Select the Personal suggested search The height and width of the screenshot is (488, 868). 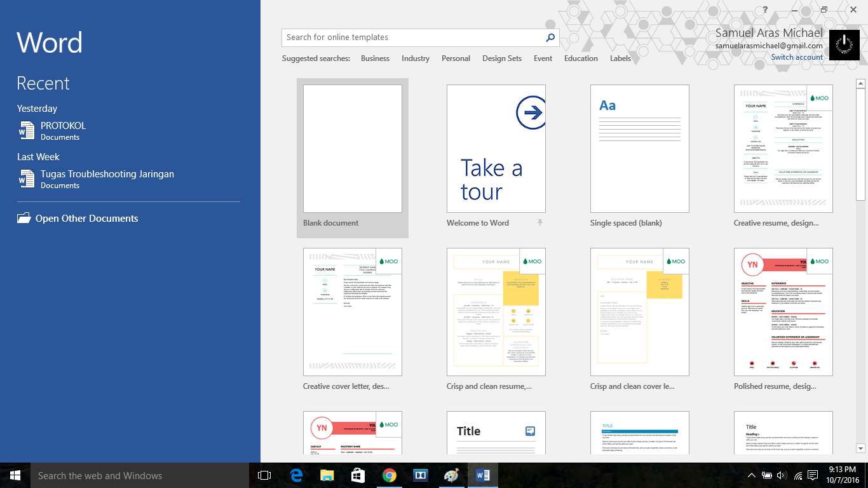tap(456, 58)
